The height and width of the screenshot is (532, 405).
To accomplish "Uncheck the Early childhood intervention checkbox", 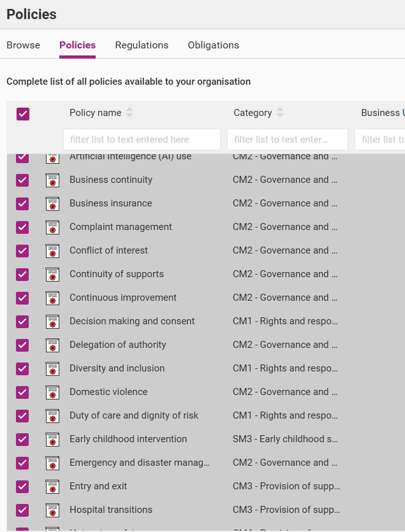I will [22, 440].
